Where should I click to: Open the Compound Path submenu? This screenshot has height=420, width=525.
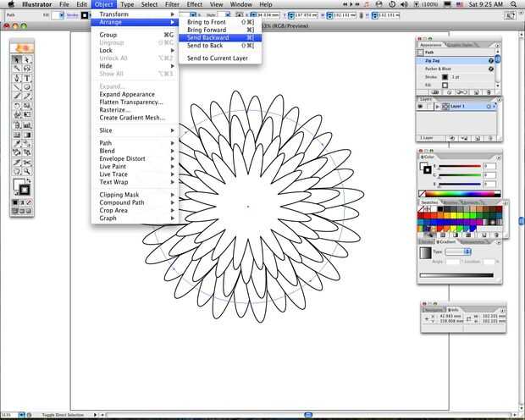(x=135, y=202)
